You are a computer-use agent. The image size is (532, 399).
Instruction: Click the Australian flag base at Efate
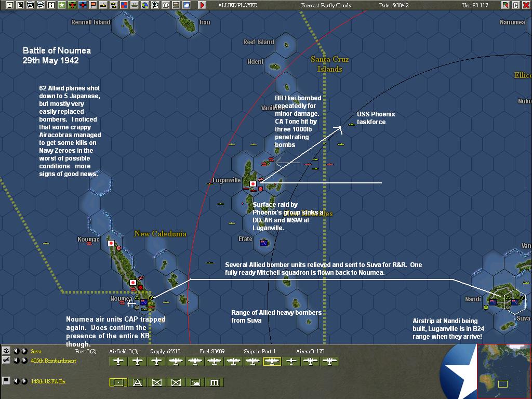(264, 243)
